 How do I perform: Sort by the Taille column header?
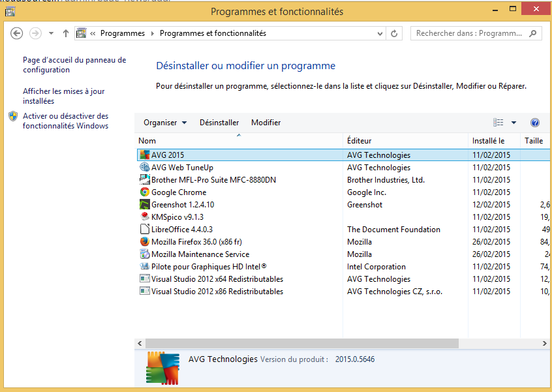(x=535, y=140)
